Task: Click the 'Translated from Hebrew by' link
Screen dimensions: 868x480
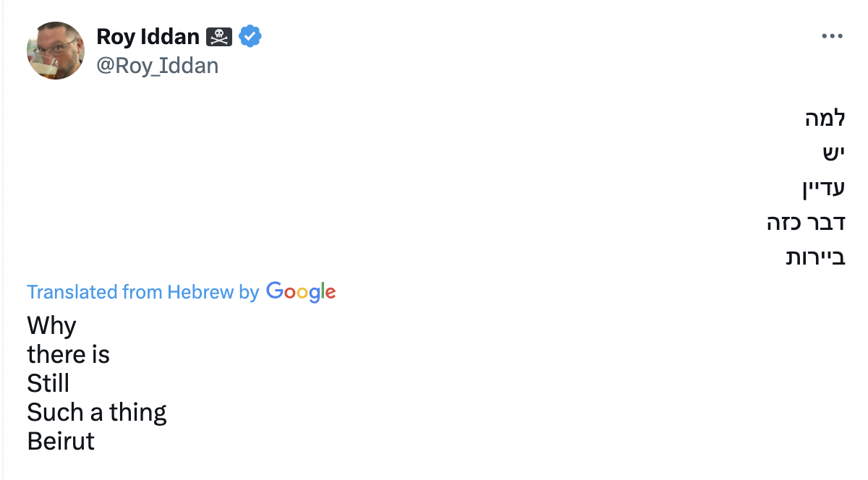Action: pyautogui.click(x=142, y=292)
